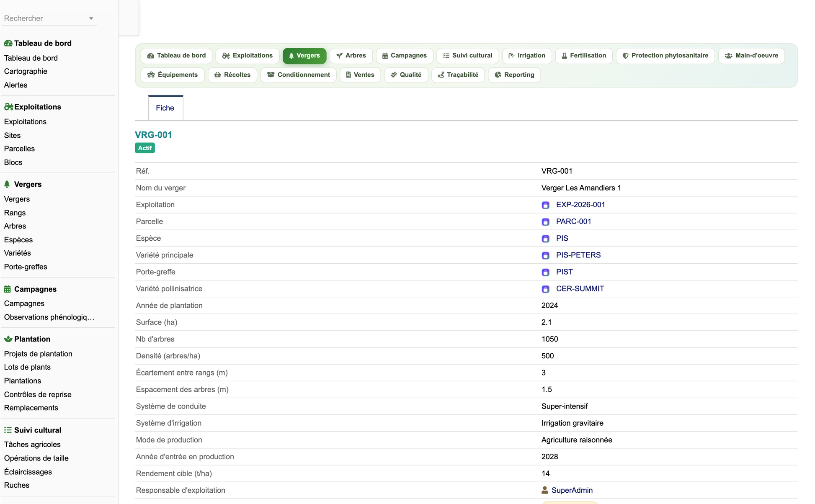The width and height of the screenshot is (815, 504).
Task: Click the dashboard gauge icon beside Tableau de bord heading
Action: click(x=8, y=43)
